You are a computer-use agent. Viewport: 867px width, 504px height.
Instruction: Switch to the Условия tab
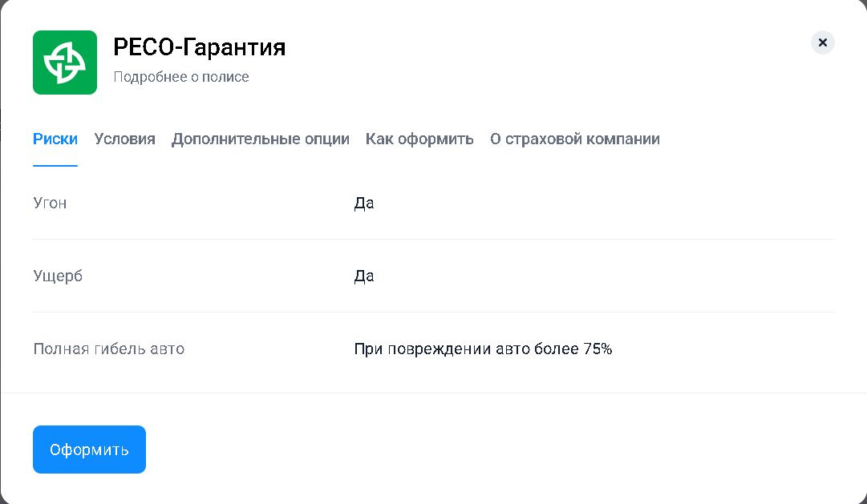point(124,139)
